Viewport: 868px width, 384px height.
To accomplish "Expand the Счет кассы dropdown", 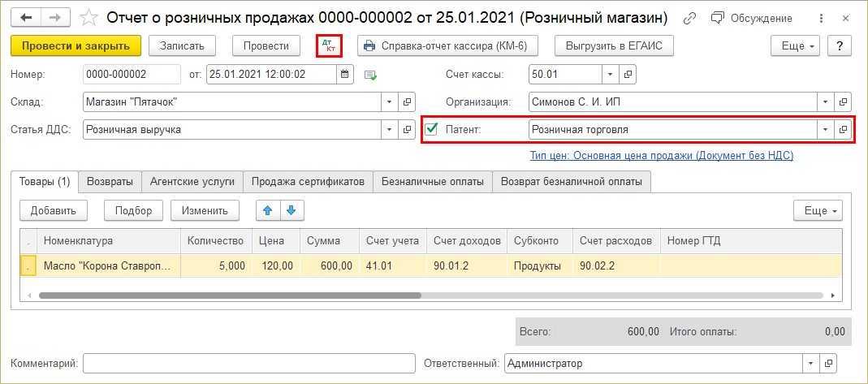I will tap(611, 74).
